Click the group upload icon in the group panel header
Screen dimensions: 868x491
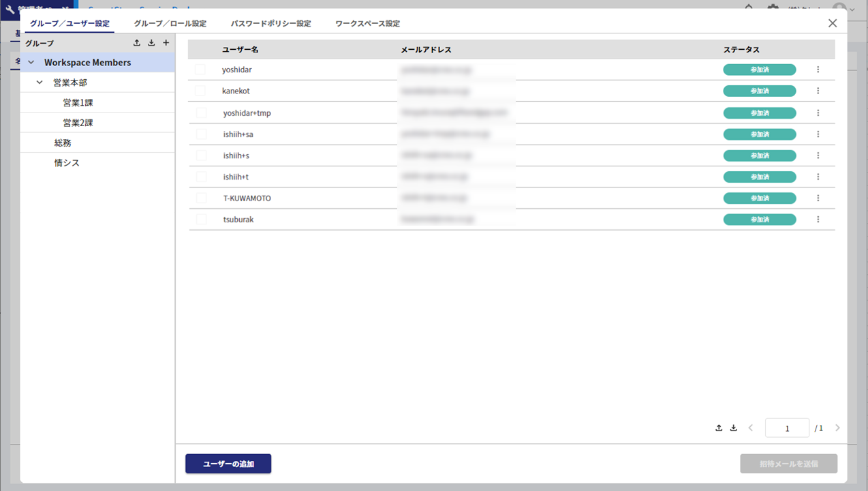click(x=137, y=43)
